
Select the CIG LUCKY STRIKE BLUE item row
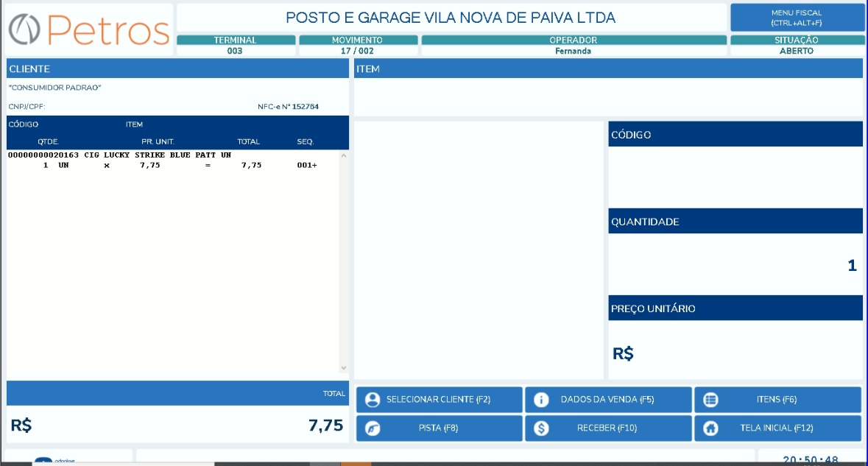[173, 160]
